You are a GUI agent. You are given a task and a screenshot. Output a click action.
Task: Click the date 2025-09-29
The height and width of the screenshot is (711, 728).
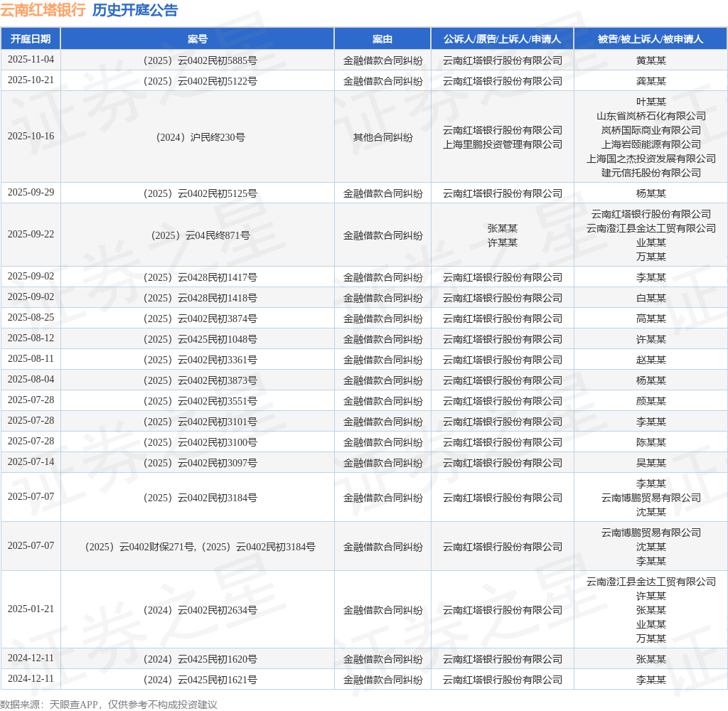click(x=31, y=192)
